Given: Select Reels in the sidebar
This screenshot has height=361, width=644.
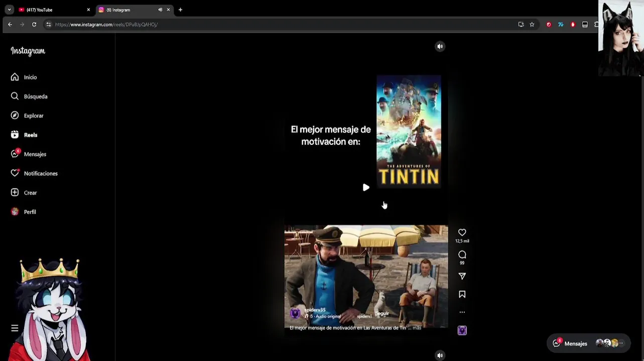Looking at the screenshot, I should coord(31,135).
